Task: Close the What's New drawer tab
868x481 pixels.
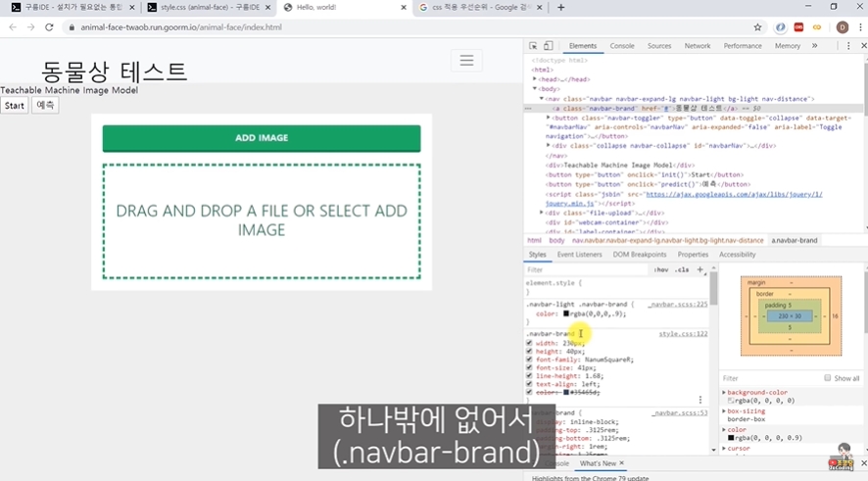Action: (622, 463)
